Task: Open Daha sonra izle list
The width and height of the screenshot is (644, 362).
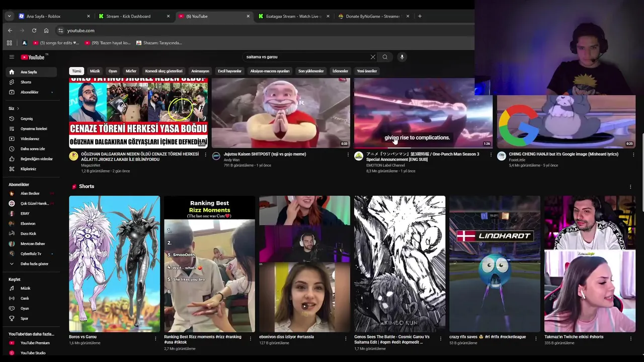Action: (31, 149)
